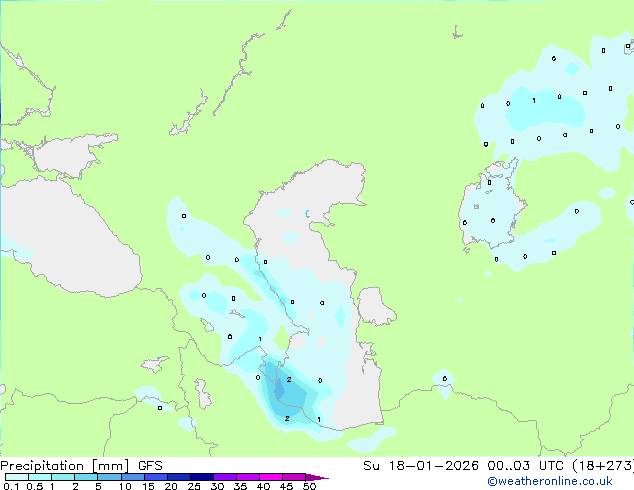Screen dimensions: 634x490
Task: Choose the 30 to 35 mm purple swatch
Action: click(225, 477)
